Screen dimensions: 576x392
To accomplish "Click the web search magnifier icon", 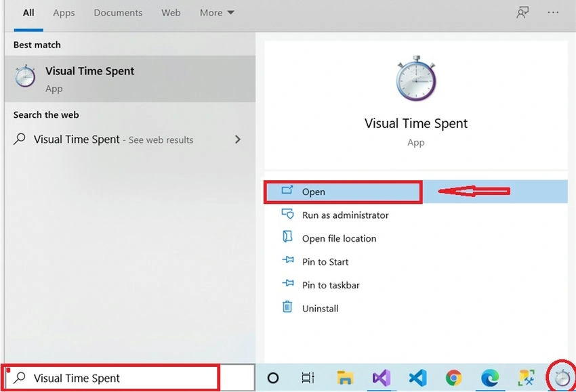I will point(20,139).
